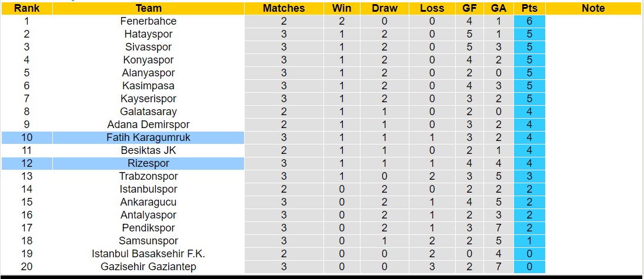Select the highlighted Rizespor team row
Screen dimensions: 644x279
(x=148, y=163)
